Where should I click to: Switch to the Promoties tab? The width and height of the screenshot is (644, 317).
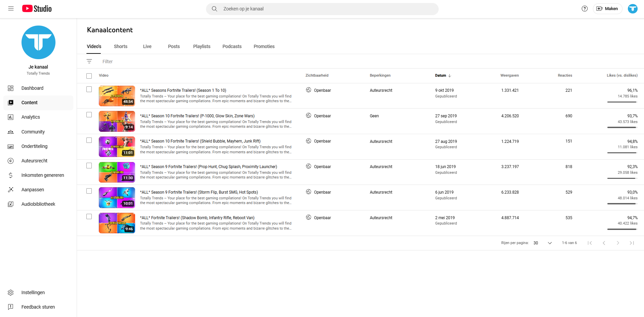click(x=264, y=46)
